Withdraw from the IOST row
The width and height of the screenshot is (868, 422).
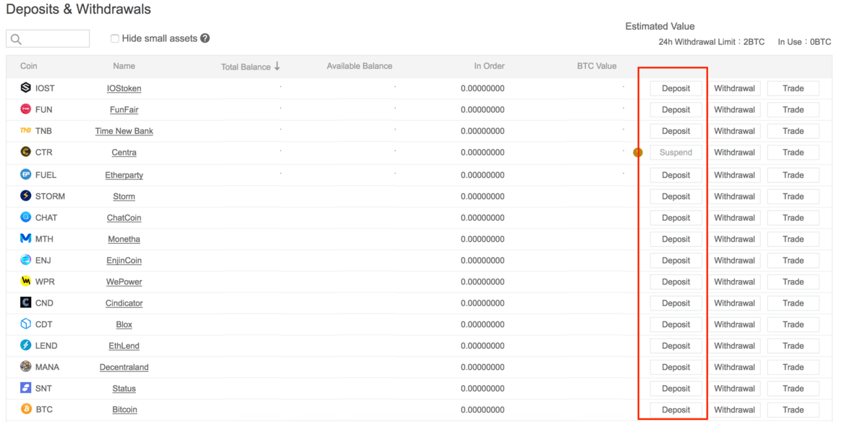tap(735, 88)
